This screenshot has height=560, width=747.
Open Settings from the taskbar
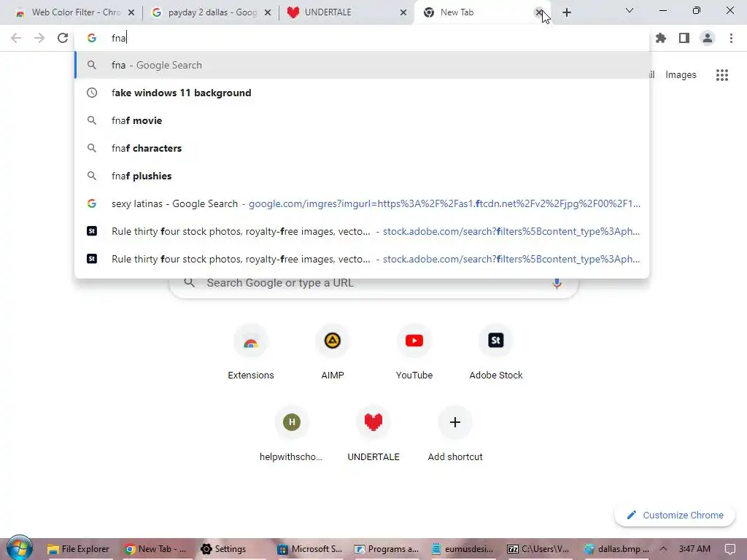tap(224, 549)
